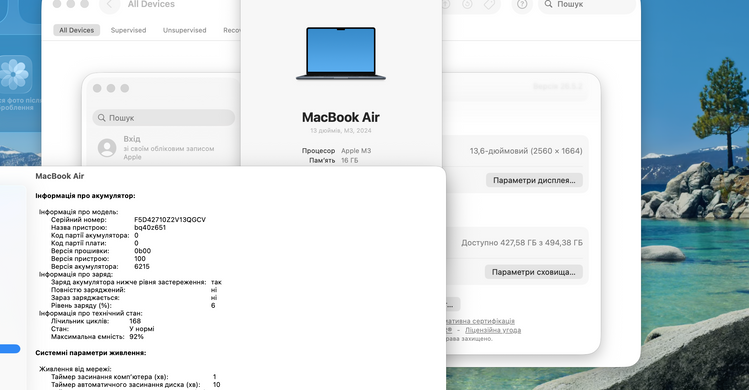Click the MacBook Air laptop image

[x=341, y=54]
